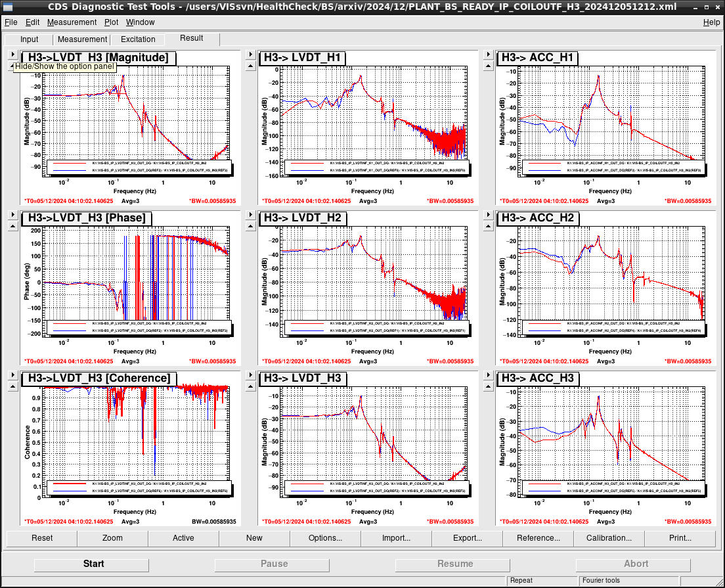The image size is (725, 588).
Task: Click up-arrow icon beside LVDT_H3 Phase plot
Action: point(13,226)
